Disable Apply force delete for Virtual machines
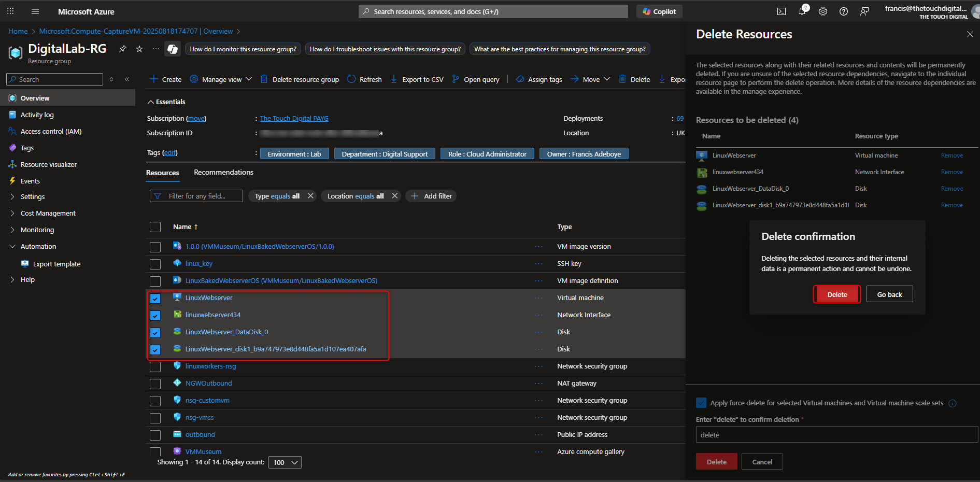 pos(701,403)
